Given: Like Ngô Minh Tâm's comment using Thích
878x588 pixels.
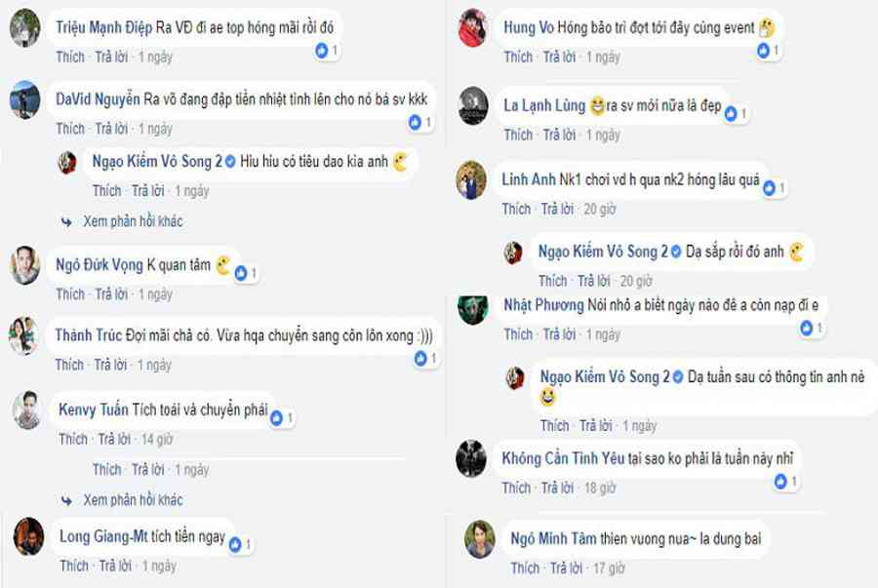Looking at the screenshot, I should click(x=525, y=568).
